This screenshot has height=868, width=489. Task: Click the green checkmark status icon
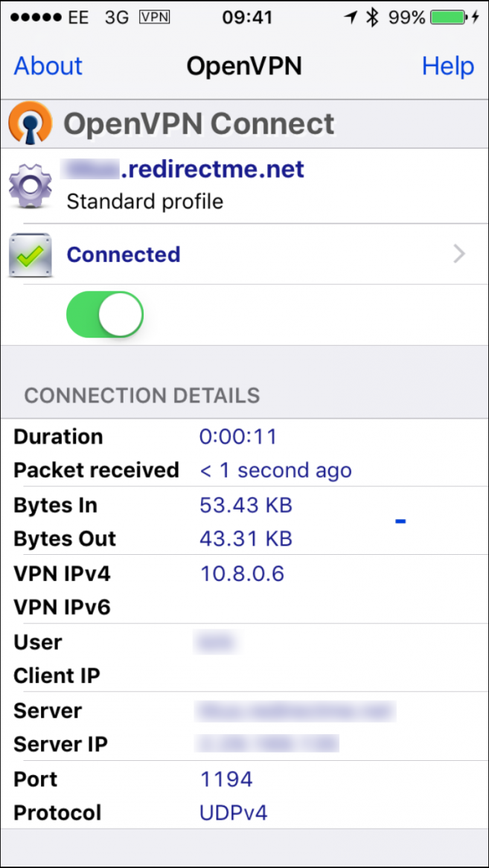pos(30,254)
